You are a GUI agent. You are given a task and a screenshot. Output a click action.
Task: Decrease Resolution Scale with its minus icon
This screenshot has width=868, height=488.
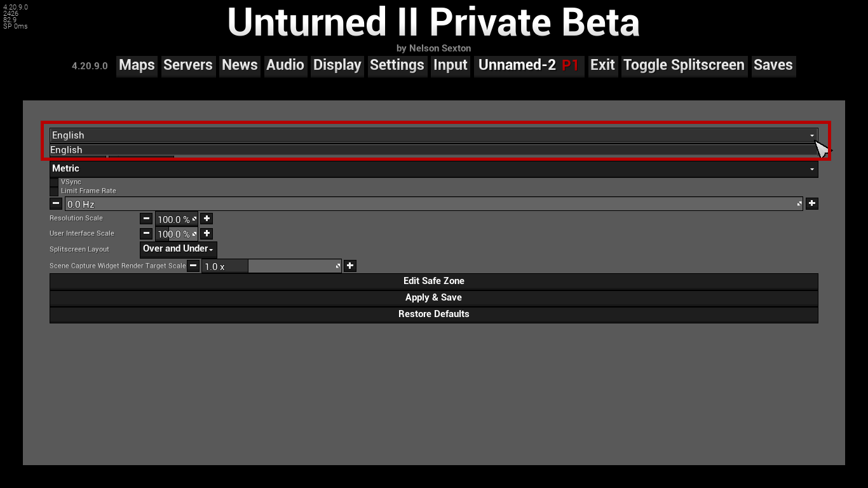click(x=146, y=219)
